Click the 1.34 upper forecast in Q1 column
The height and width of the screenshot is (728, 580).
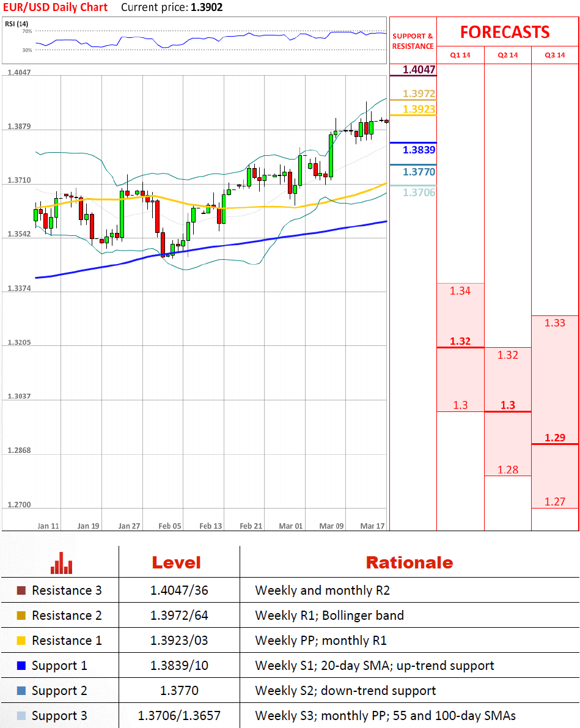tap(460, 291)
